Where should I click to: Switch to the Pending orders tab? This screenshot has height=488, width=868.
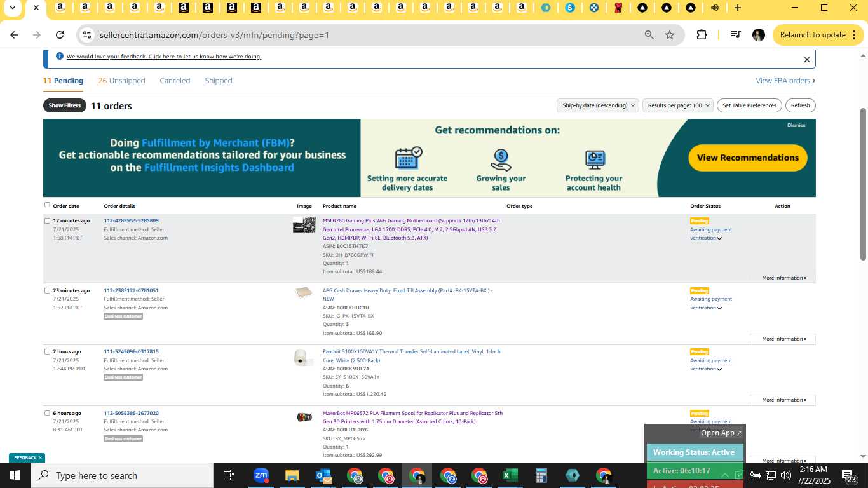63,81
